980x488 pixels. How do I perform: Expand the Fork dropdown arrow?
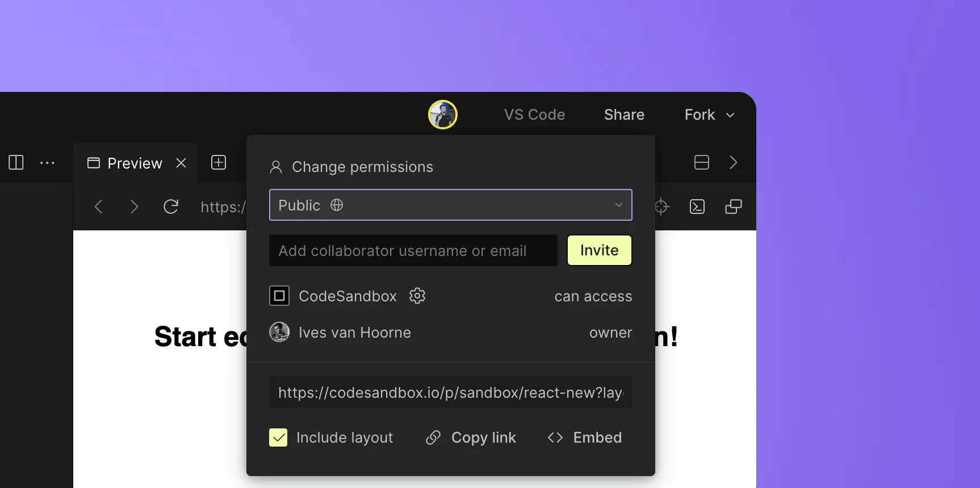tap(731, 115)
